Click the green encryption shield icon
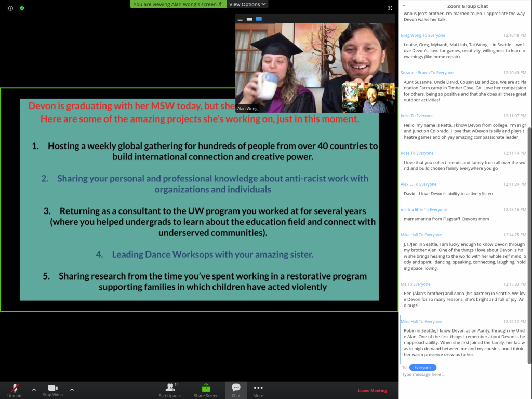 coord(22,8)
